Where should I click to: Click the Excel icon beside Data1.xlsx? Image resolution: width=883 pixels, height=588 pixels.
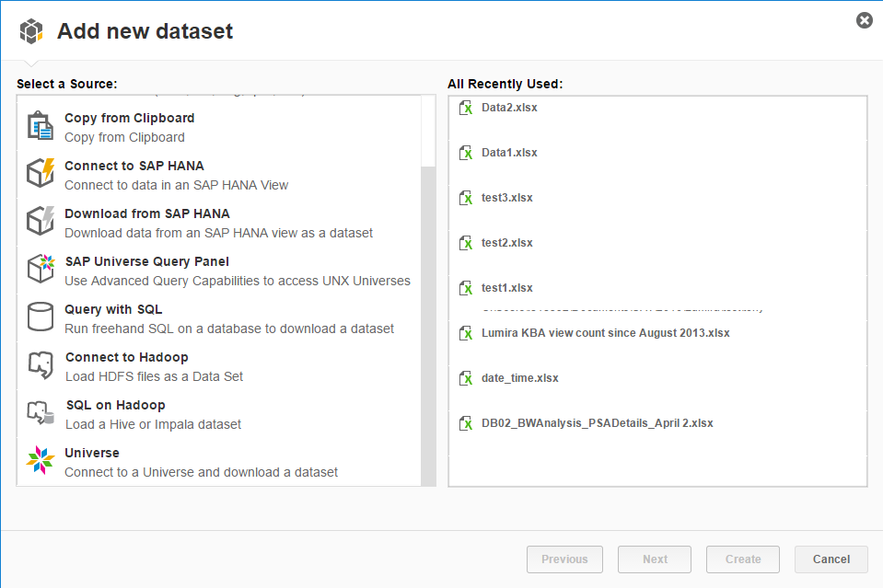(x=466, y=153)
